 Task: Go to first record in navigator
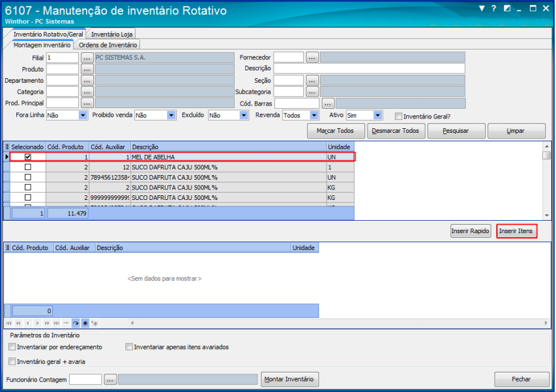8,323
